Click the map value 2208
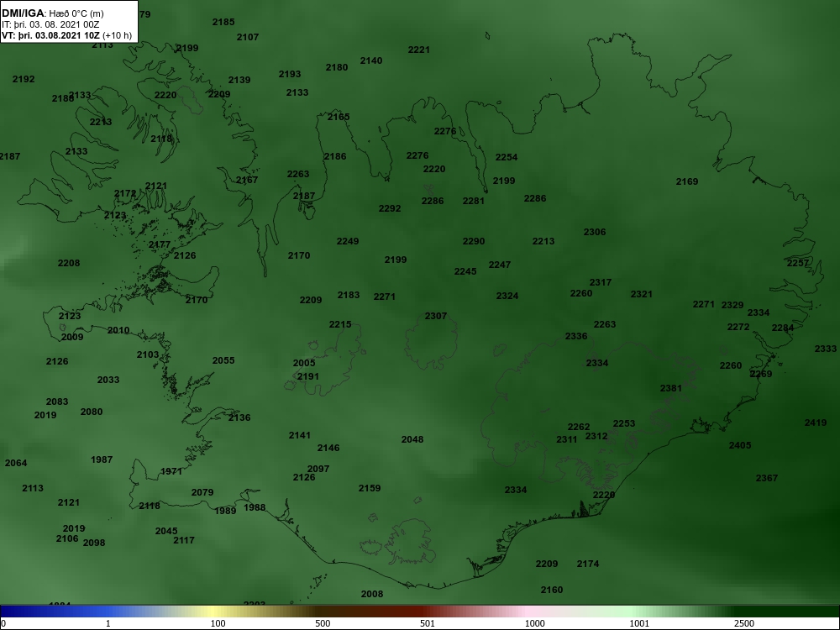Image resolution: width=840 pixels, height=630 pixels. (69, 263)
